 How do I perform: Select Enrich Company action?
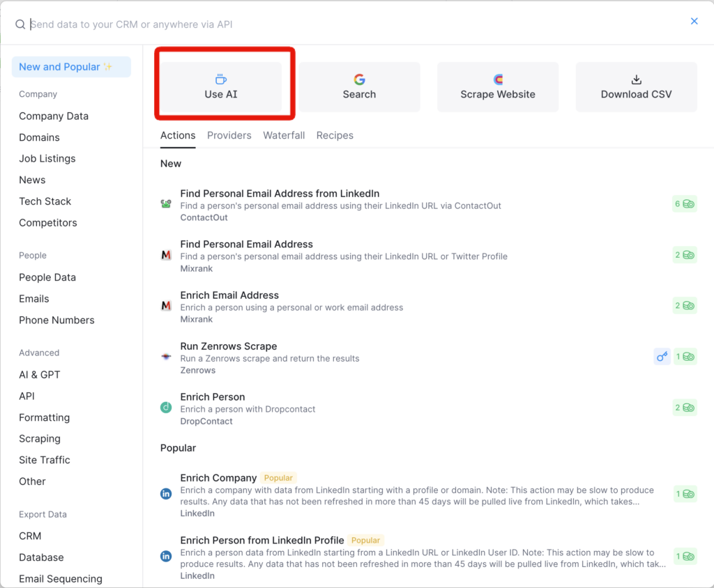point(429,495)
